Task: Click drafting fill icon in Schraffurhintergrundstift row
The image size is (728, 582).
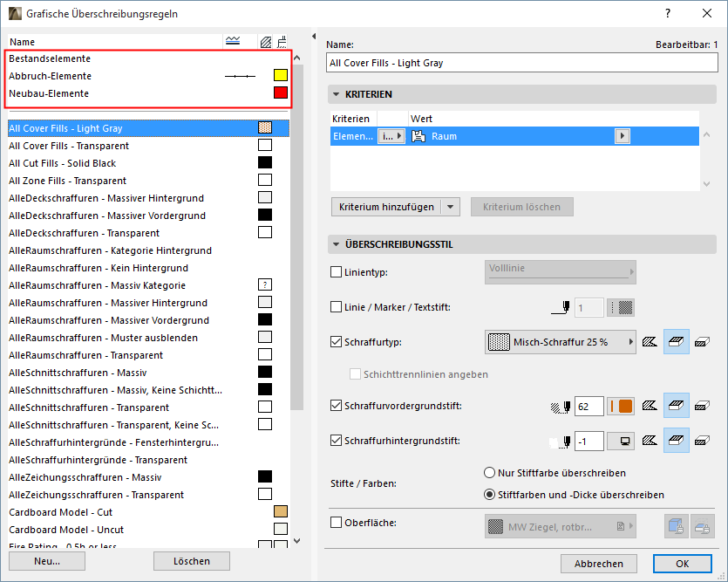Action: [x=650, y=441]
